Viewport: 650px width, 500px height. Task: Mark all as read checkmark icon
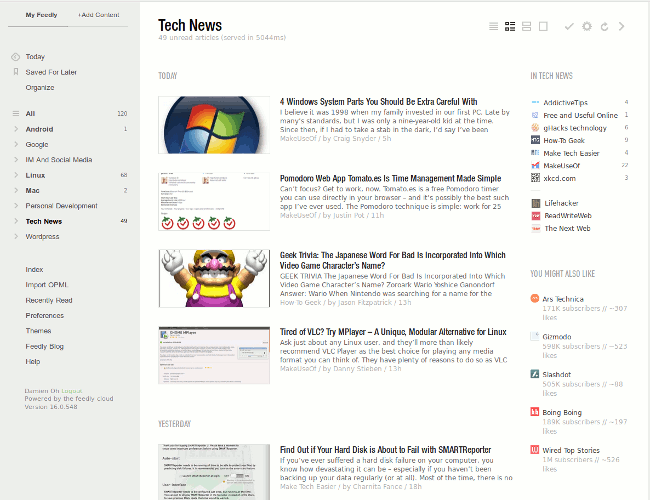pos(569,27)
